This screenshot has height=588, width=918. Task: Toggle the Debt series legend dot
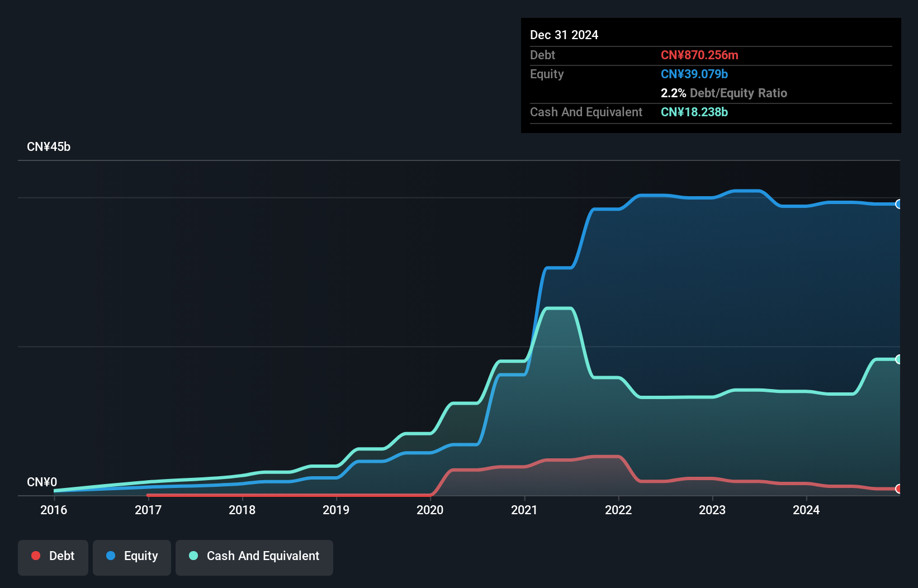36,556
